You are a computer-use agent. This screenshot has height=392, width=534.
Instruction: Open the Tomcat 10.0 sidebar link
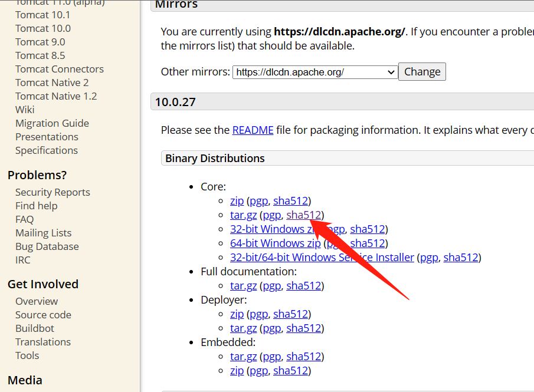click(x=43, y=28)
